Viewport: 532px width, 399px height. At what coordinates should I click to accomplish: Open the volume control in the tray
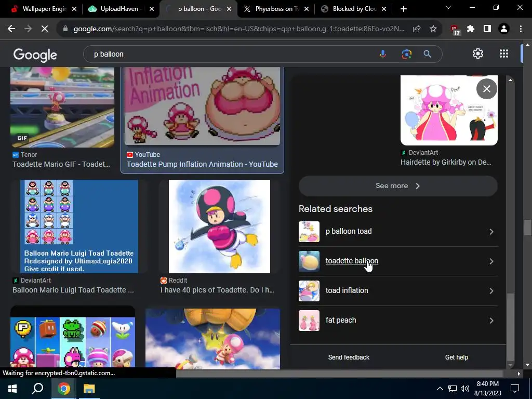pos(465,389)
